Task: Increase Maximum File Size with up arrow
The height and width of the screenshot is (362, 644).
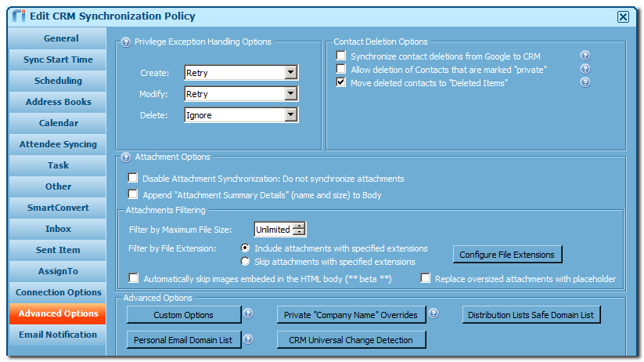Action: point(300,226)
